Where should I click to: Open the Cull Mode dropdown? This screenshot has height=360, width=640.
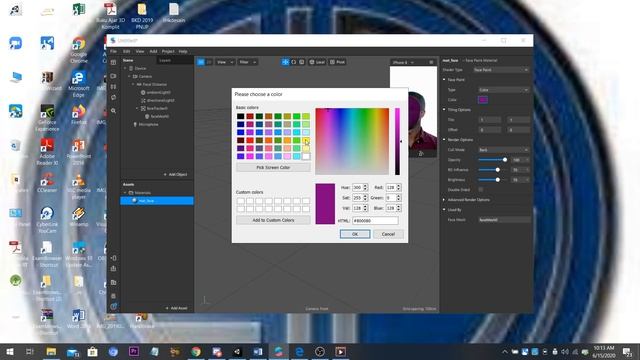point(504,150)
